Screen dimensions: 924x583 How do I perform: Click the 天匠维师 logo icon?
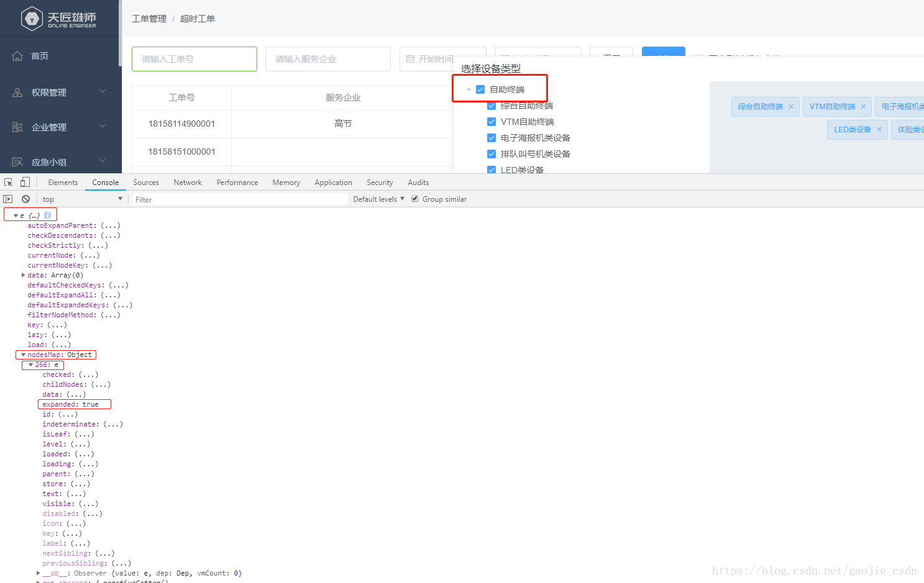coord(32,19)
